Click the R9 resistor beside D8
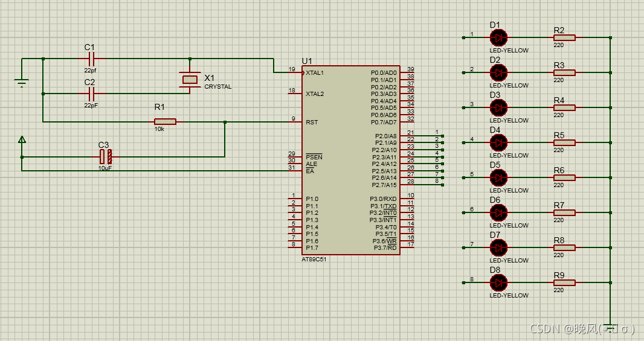Screen dimensions: 644x341 click(x=564, y=282)
